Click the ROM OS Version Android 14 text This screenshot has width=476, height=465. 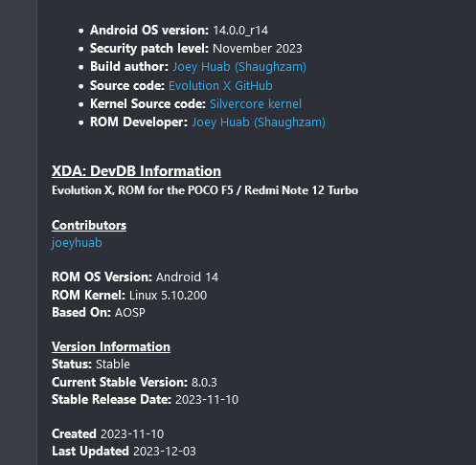(135, 277)
